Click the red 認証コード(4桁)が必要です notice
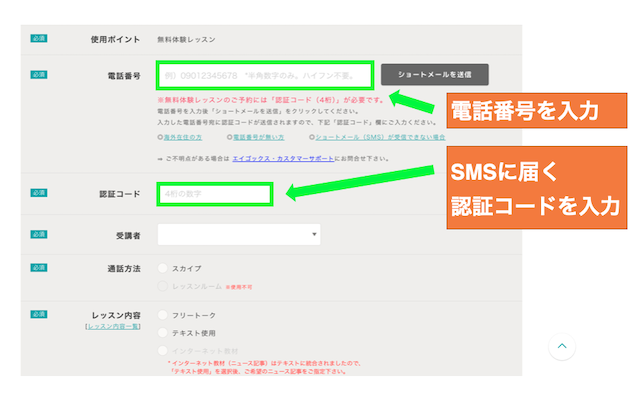Screen dimensions: 640x394 pos(271,100)
